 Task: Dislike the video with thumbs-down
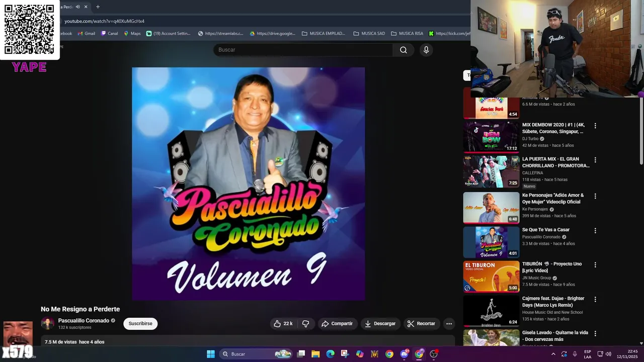tap(305, 324)
